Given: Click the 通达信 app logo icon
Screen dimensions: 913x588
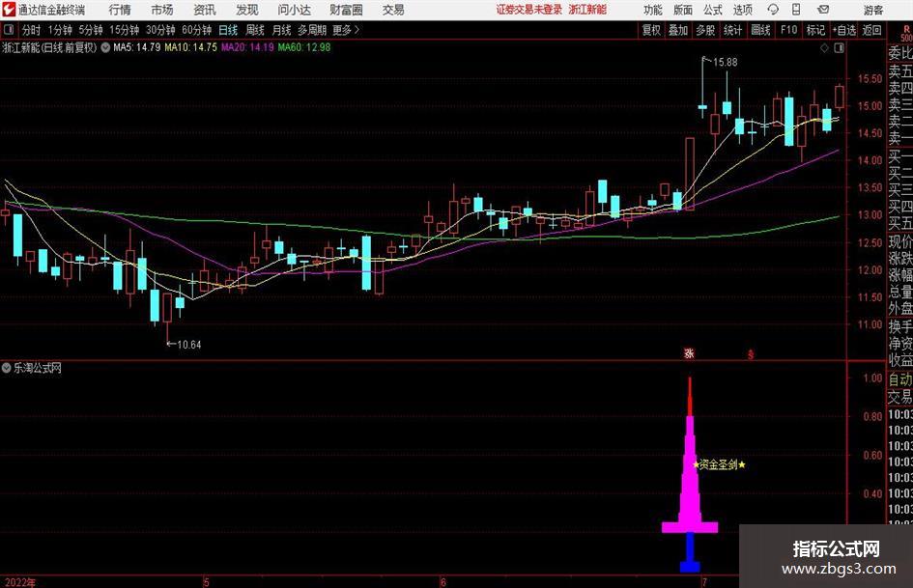Looking at the screenshot, I should [x=9, y=10].
